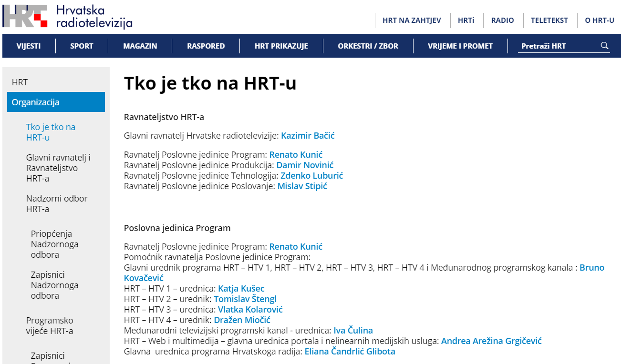The height and width of the screenshot is (364, 621).
Task: Open the SPORT section
Action: point(82,46)
